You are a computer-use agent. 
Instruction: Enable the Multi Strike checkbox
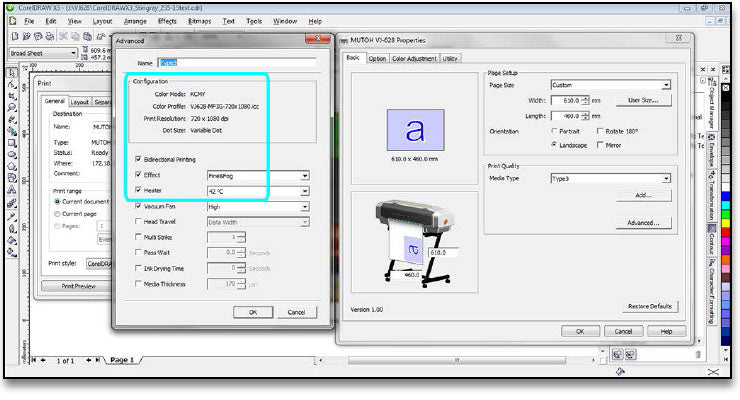click(138, 237)
